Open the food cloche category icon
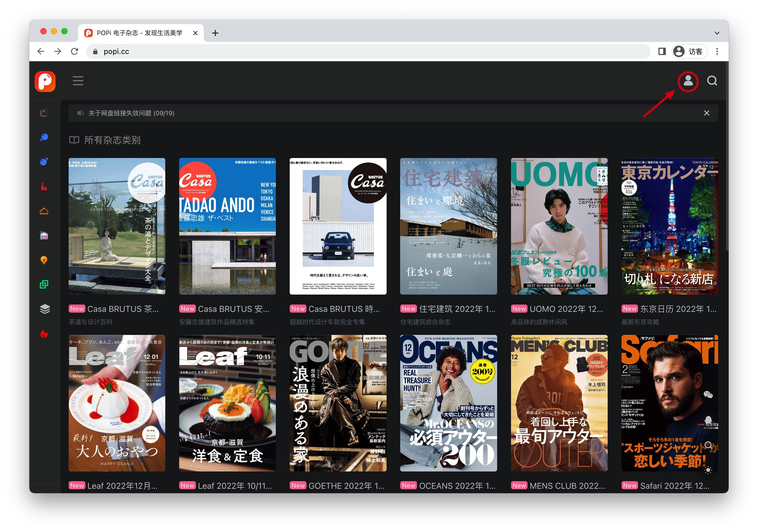 click(x=44, y=211)
